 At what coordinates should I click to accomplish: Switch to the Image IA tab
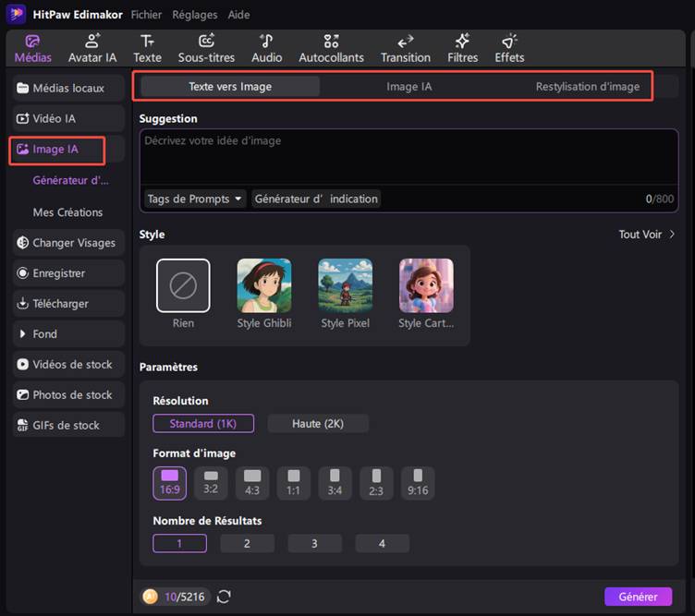click(408, 87)
